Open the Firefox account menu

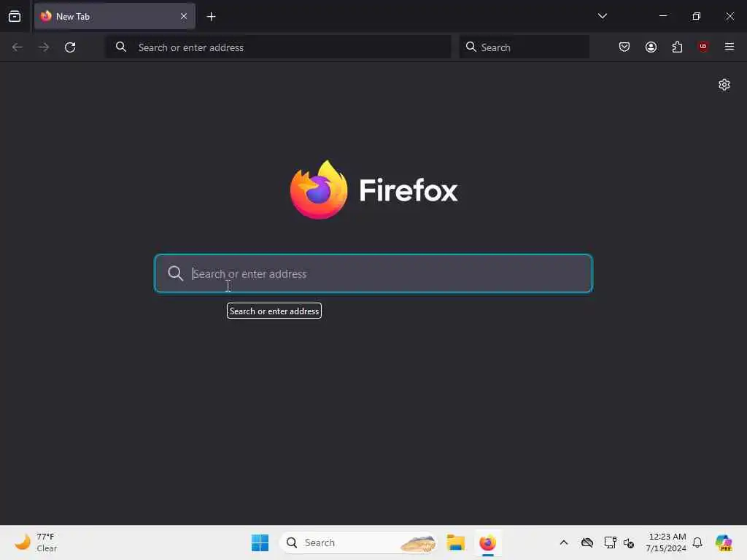651,47
